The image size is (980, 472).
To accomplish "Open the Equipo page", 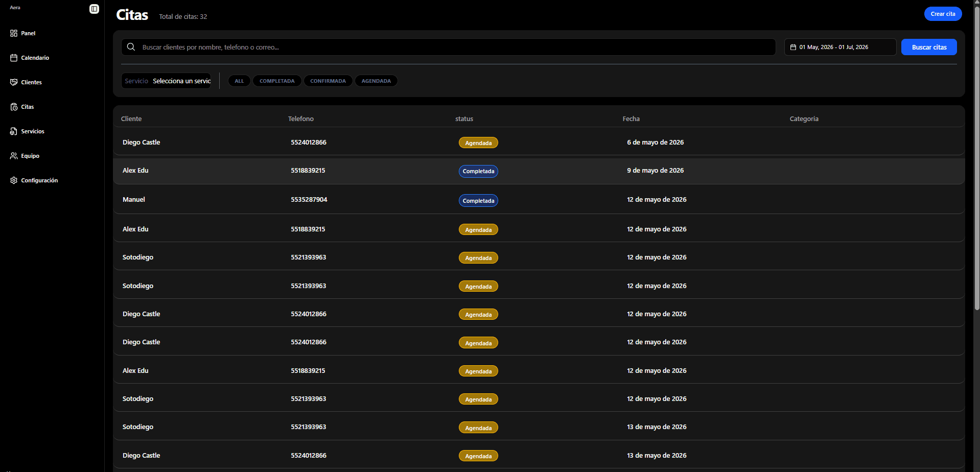I will click(x=30, y=156).
